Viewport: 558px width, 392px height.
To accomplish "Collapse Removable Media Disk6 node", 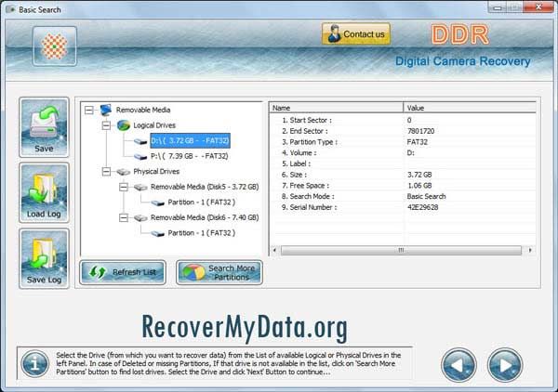I will (x=124, y=217).
